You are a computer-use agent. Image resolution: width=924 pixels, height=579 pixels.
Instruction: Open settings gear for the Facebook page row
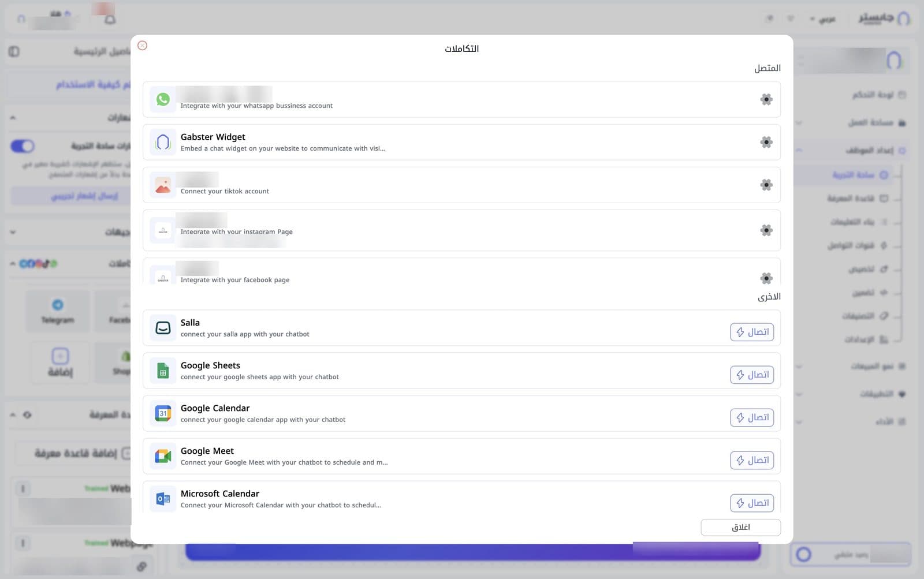[766, 278]
